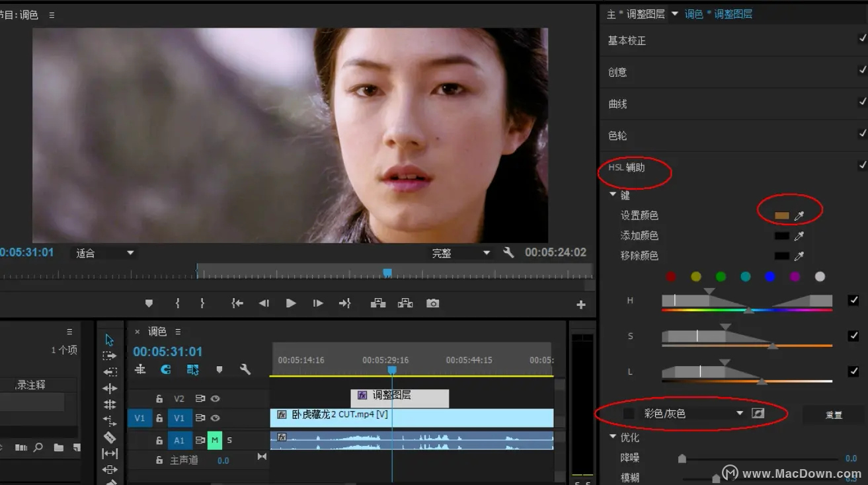The width and height of the screenshot is (868, 485).
Task: Uncheck the 基本校正 section checkbox
Action: 862,39
